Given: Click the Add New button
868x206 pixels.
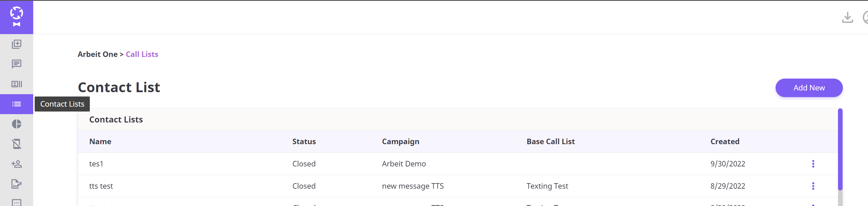Looking at the screenshot, I should (x=809, y=88).
